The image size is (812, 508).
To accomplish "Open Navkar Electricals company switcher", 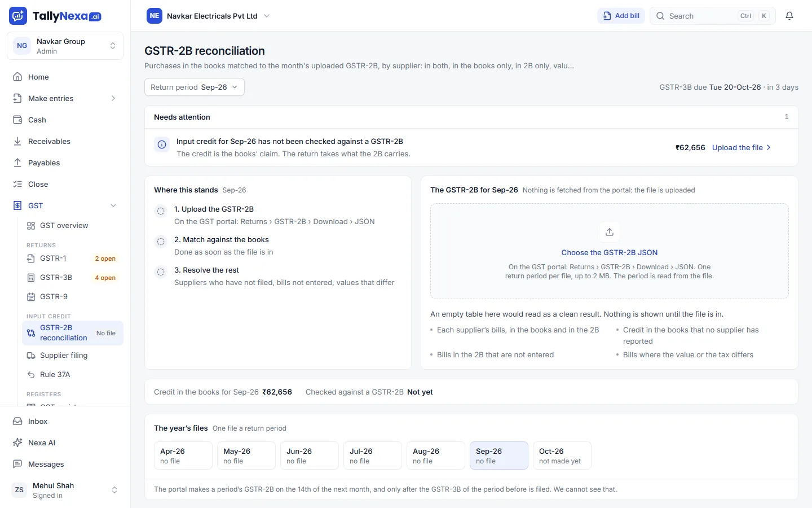I will [209, 16].
